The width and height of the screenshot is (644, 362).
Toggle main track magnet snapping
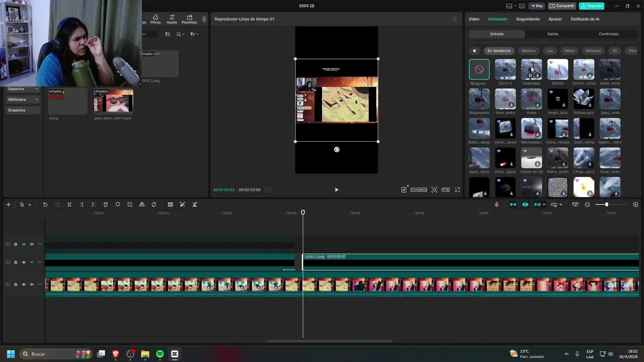coord(513,205)
